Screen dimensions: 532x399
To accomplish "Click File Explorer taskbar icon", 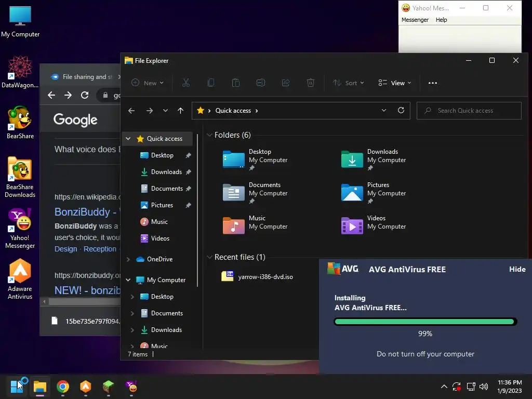I will point(39,387).
